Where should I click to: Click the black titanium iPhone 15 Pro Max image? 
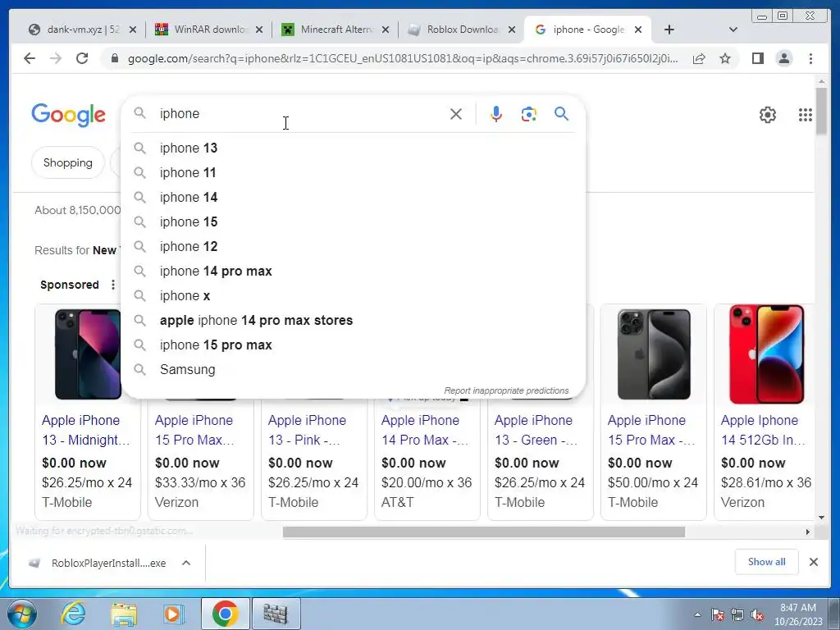tap(654, 354)
